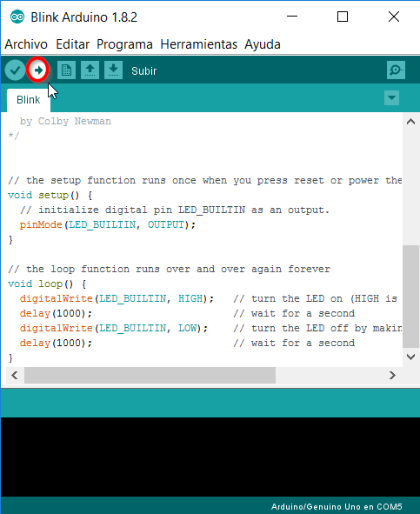This screenshot has width=420, height=514.
Task: Click the 'the loop function runs over' comment
Action: [x=169, y=269]
